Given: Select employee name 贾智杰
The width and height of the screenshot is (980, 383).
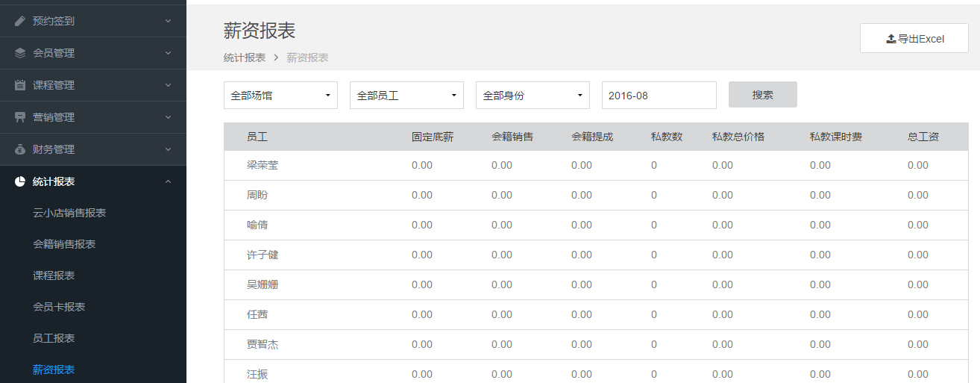Looking at the screenshot, I should (263, 344).
